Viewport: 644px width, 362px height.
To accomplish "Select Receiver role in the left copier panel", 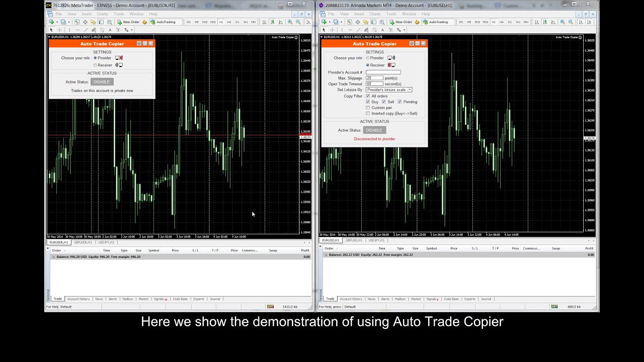I will coord(95,65).
